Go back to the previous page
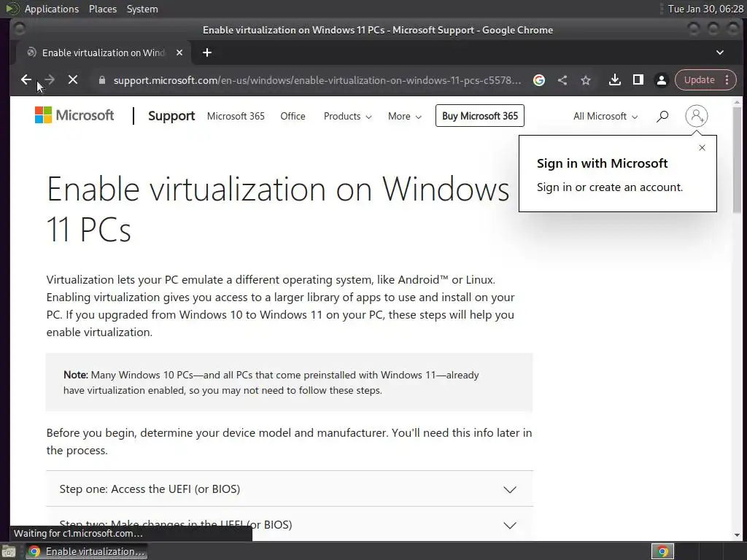This screenshot has width=747, height=560. pyautogui.click(x=26, y=80)
